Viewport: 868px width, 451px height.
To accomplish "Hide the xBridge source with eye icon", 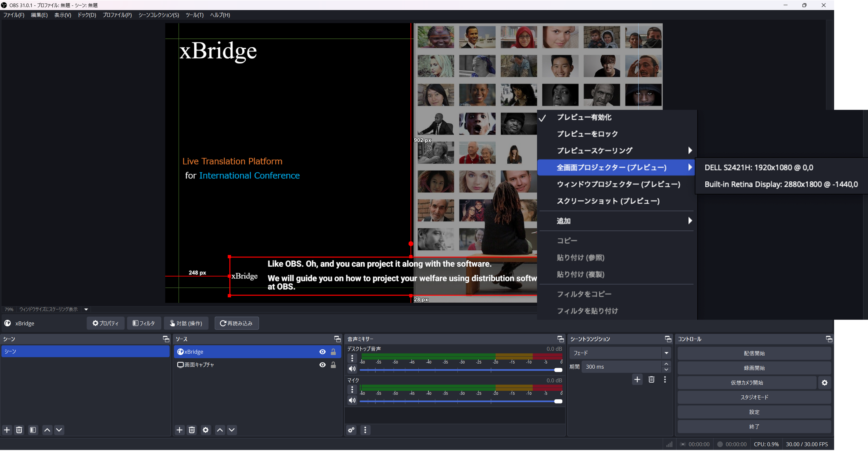I will coord(322,352).
